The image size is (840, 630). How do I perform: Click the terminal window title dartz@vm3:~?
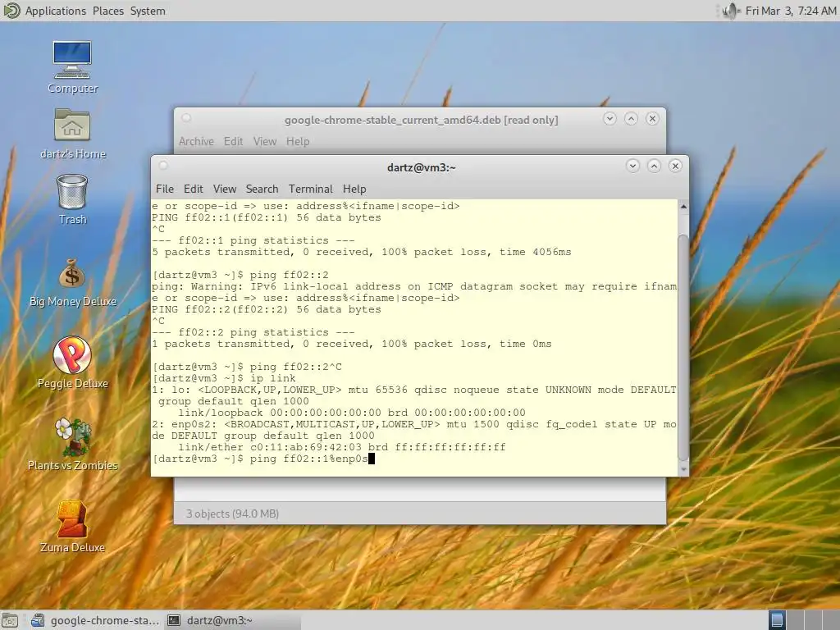coord(421,167)
